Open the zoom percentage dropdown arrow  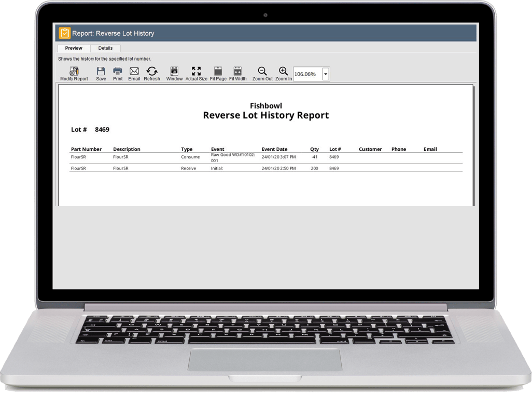[x=326, y=74]
